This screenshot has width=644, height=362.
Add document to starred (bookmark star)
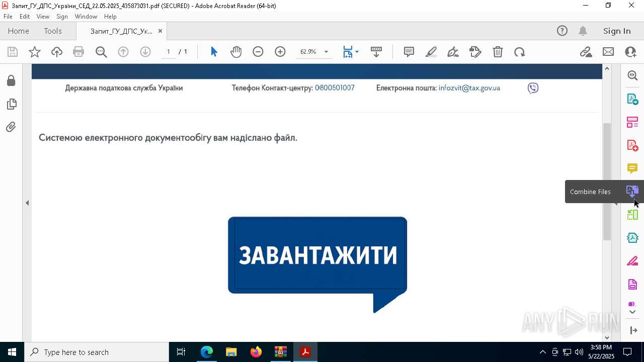tap(35, 52)
